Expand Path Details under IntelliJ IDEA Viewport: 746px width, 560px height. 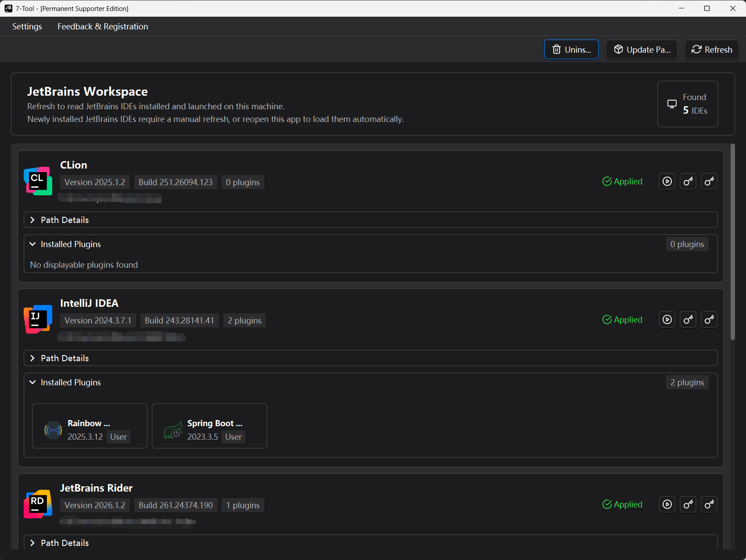click(x=370, y=358)
